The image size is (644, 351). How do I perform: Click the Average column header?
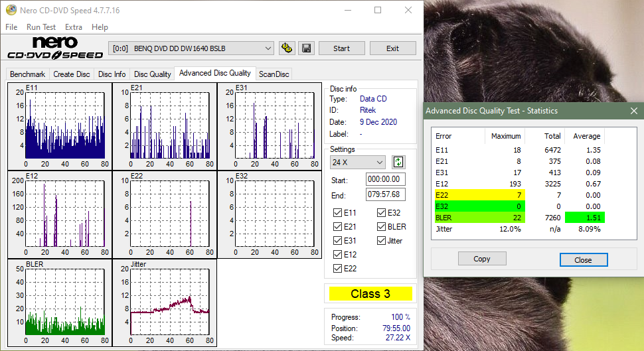[x=586, y=136]
